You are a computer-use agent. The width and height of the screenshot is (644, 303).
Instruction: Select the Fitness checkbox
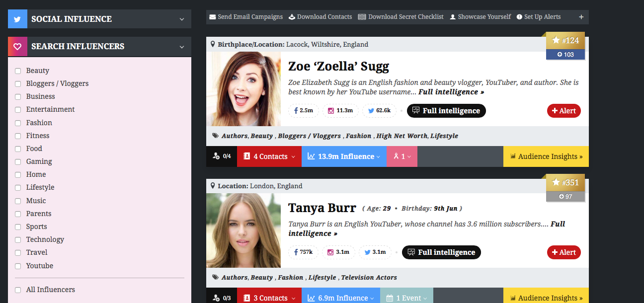point(18,136)
